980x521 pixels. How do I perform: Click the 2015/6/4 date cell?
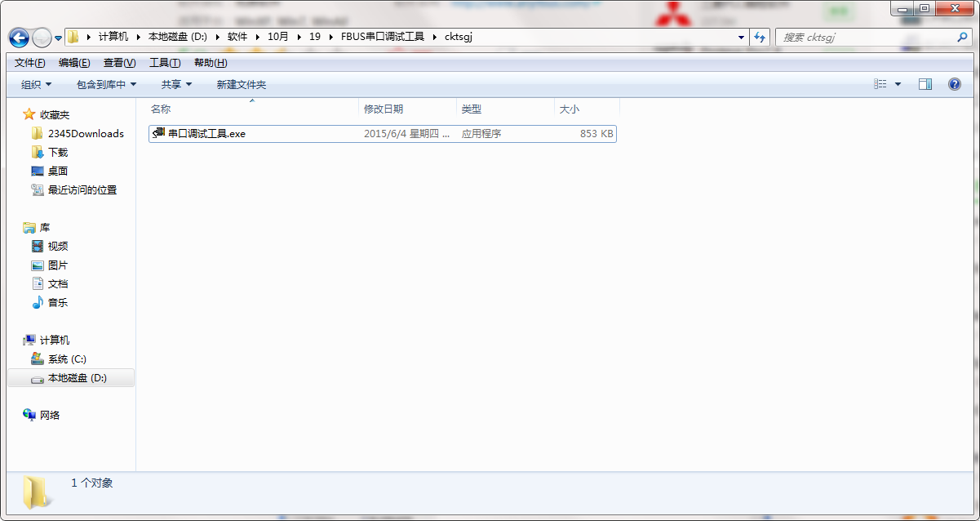pyautogui.click(x=406, y=133)
